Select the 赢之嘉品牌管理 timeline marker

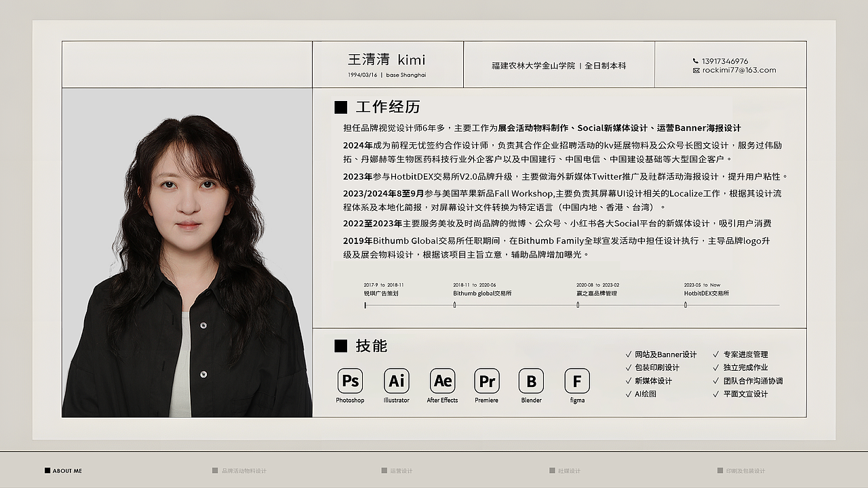tap(578, 305)
